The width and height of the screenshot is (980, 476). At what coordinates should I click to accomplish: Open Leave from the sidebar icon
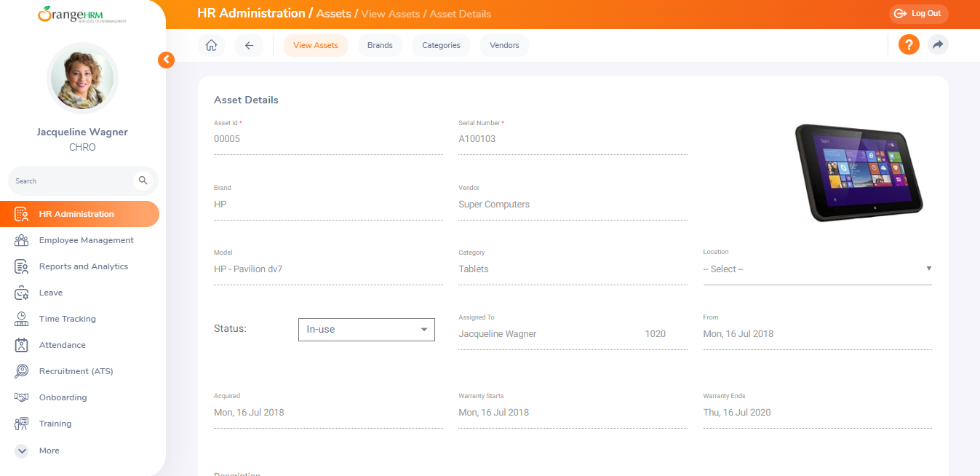(22, 293)
